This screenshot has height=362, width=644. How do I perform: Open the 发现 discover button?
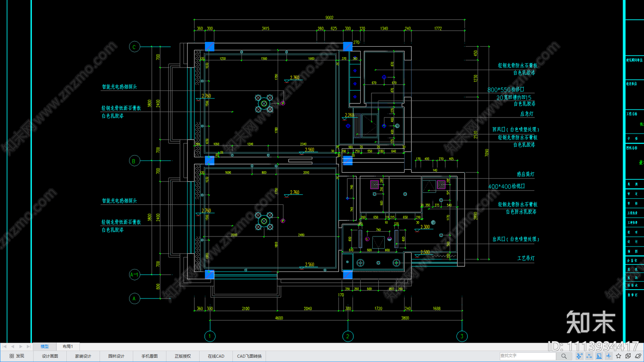point(17,356)
